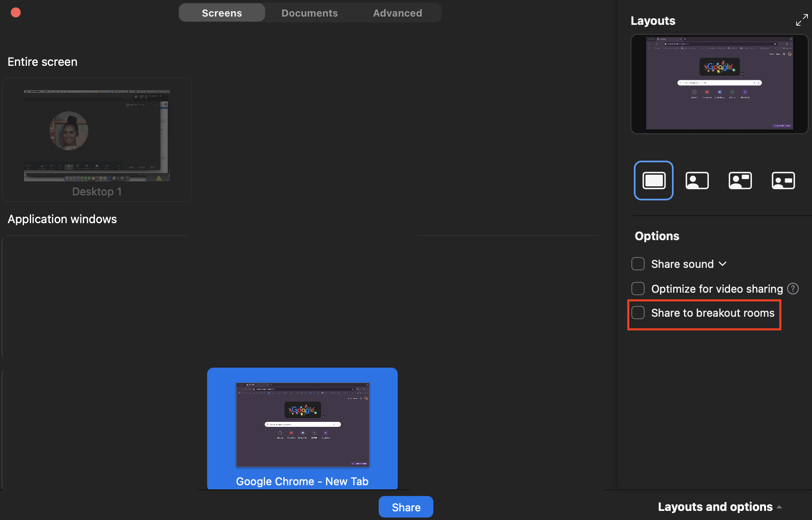This screenshot has width=812, height=520.
Task: Open help icon for Optimize for video sharing
Action: [793, 289]
